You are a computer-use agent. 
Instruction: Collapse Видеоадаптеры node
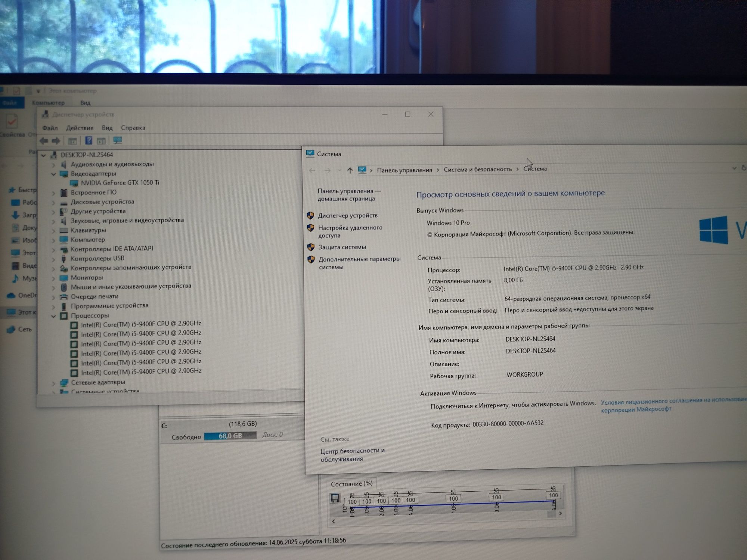point(53,174)
